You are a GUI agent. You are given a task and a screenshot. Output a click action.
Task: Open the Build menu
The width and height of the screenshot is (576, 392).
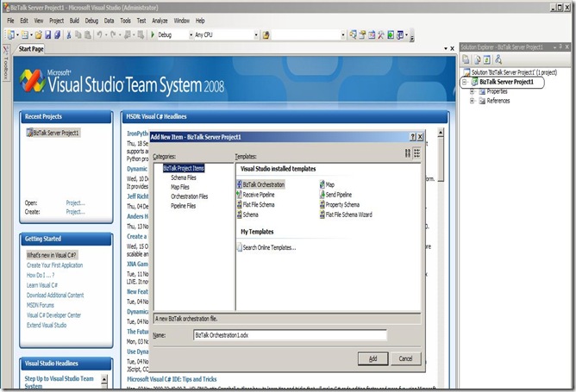74,21
